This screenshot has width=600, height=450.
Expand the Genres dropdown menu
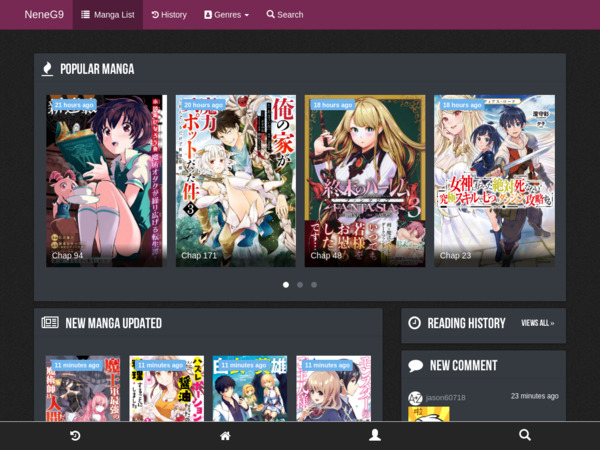227,15
